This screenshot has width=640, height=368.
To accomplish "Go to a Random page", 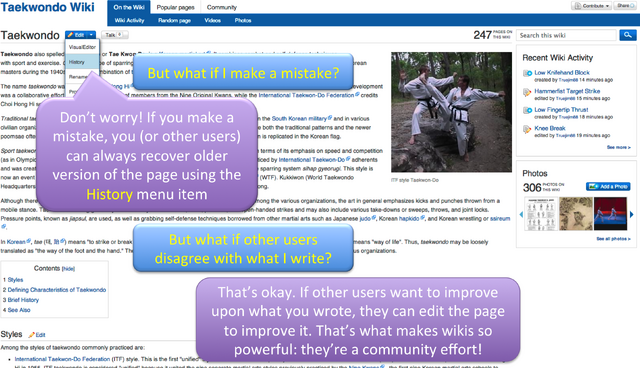I will point(174,20).
